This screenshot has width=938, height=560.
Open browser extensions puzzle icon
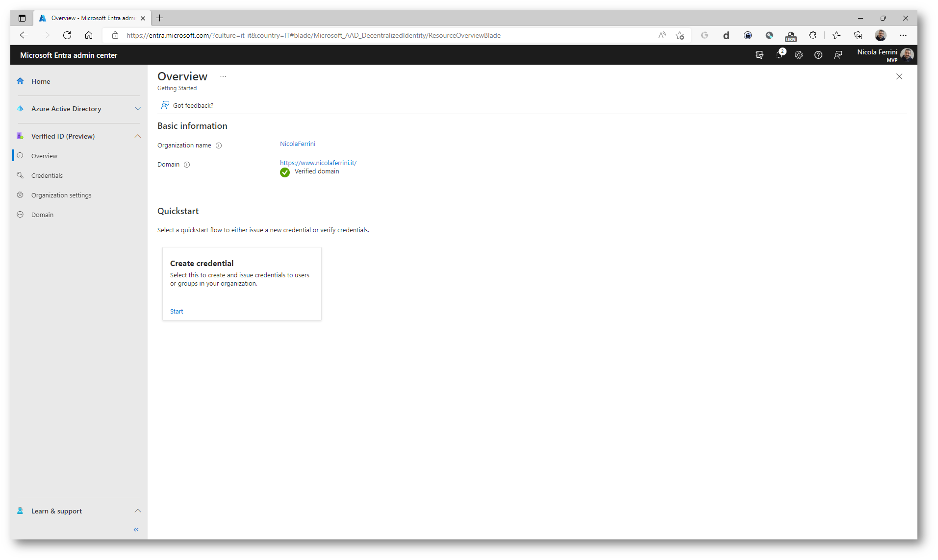(812, 35)
